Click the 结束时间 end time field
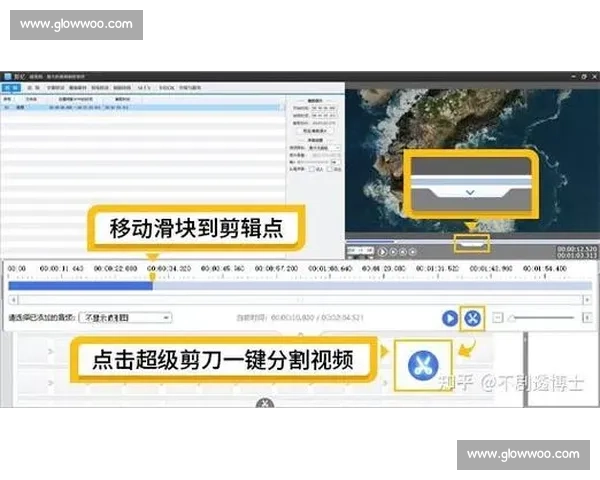The image size is (600, 480). click(x=324, y=115)
